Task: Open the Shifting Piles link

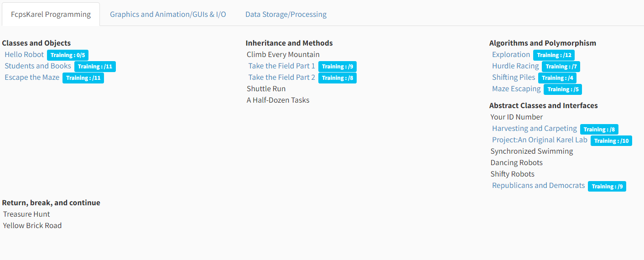Action: click(x=514, y=78)
